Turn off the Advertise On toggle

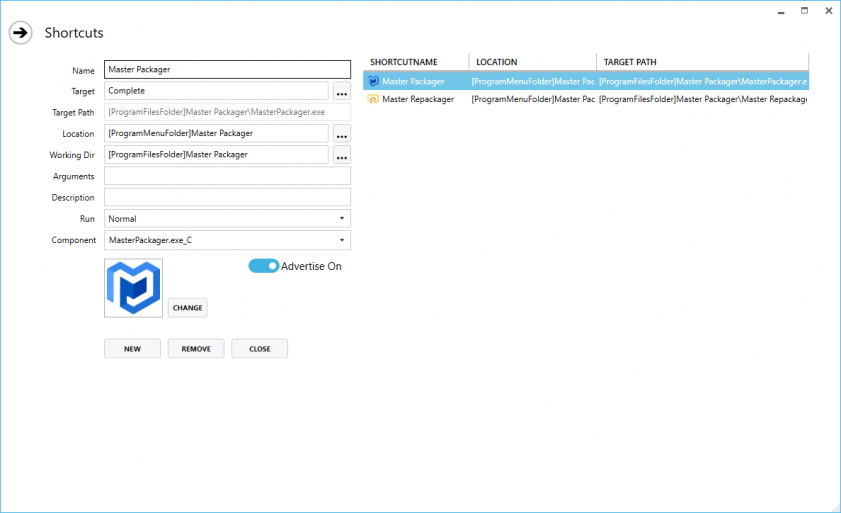click(x=263, y=266)
